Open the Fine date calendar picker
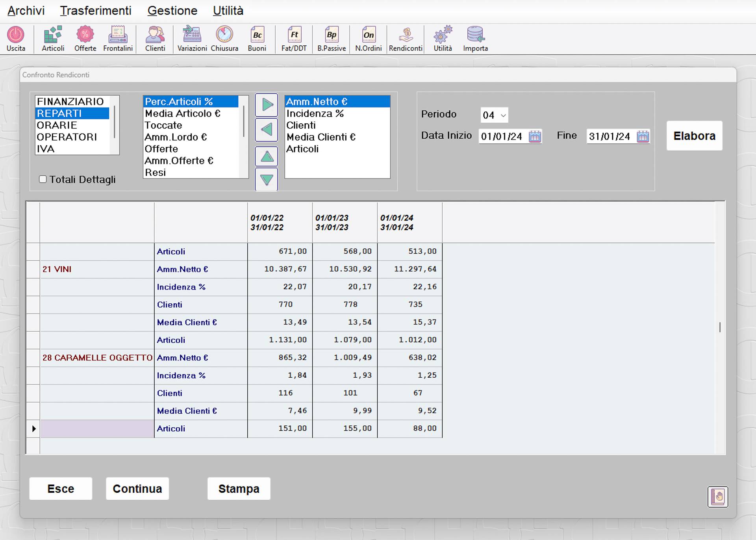756x540 pixels. click(643, 136)
